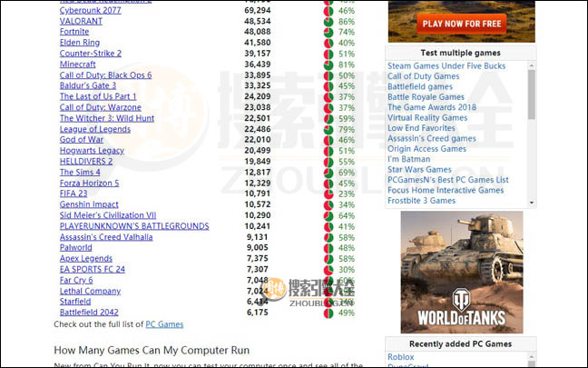Open The Sims 4 link

pyautogui.click(x=80, y=173)
